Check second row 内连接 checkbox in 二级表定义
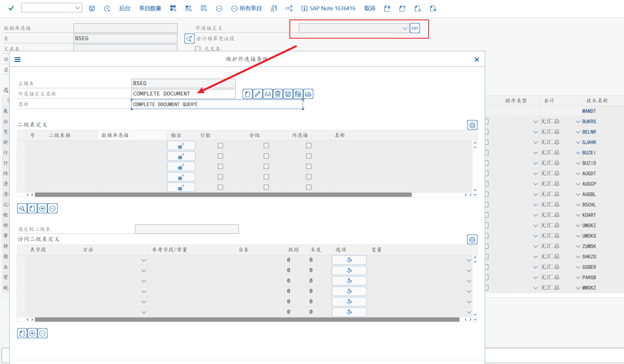The width and height of the screenshot is (624, 364). coord(309,156)
